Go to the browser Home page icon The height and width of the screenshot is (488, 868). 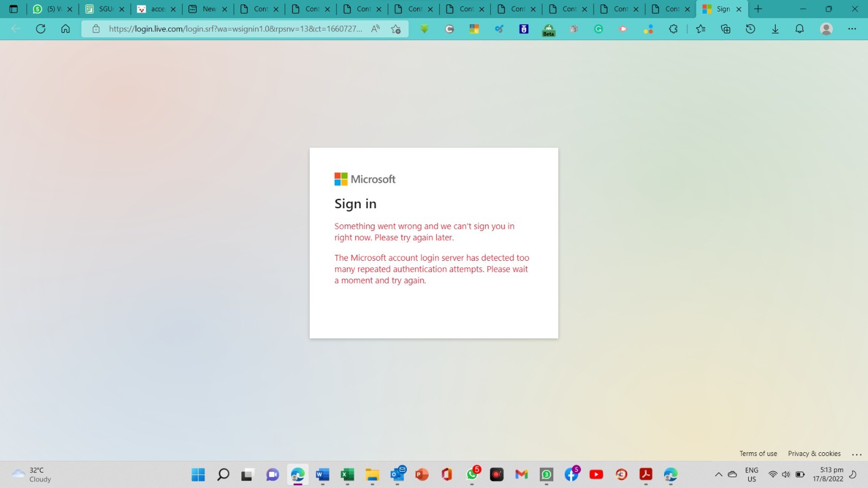(66, 29)
